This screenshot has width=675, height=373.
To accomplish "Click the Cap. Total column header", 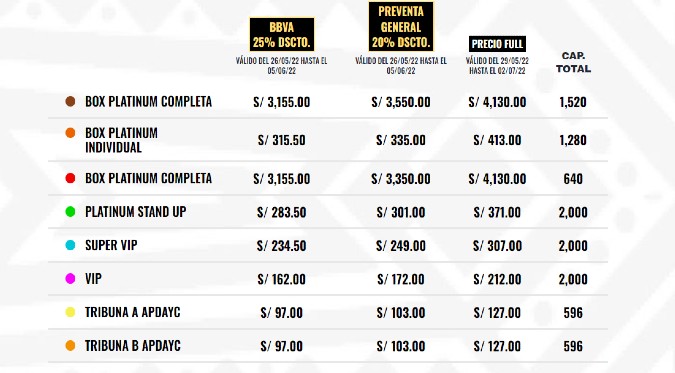I will [573, 62].
